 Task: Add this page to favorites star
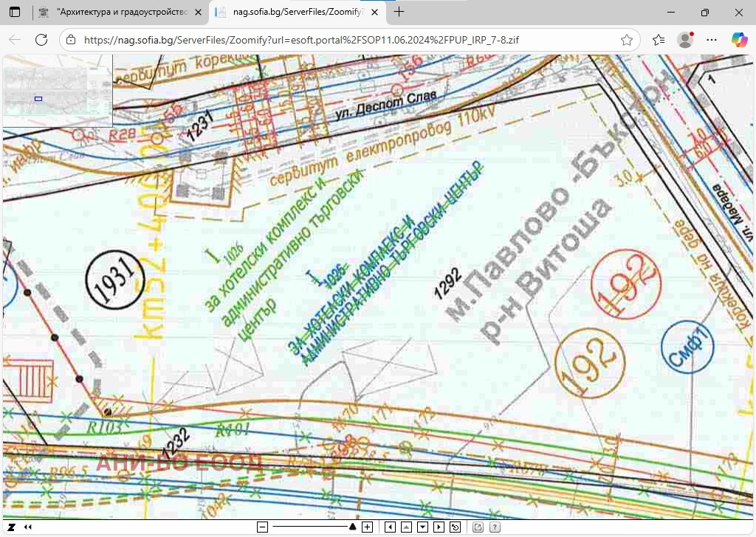pyautogui.click(x=627, y=40)
